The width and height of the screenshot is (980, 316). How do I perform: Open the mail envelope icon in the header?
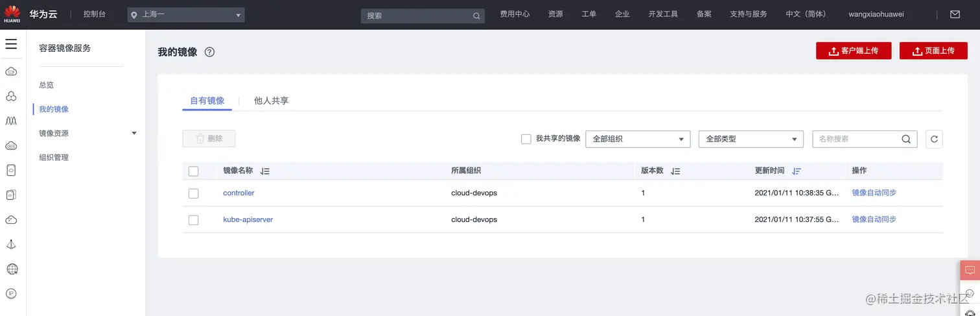pyautogui.click(x=955, y=14)
